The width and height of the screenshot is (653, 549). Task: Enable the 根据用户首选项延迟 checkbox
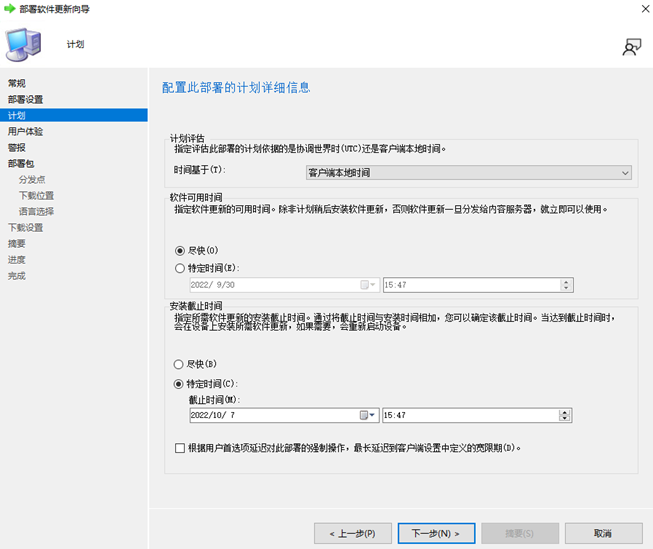point(180,448)
